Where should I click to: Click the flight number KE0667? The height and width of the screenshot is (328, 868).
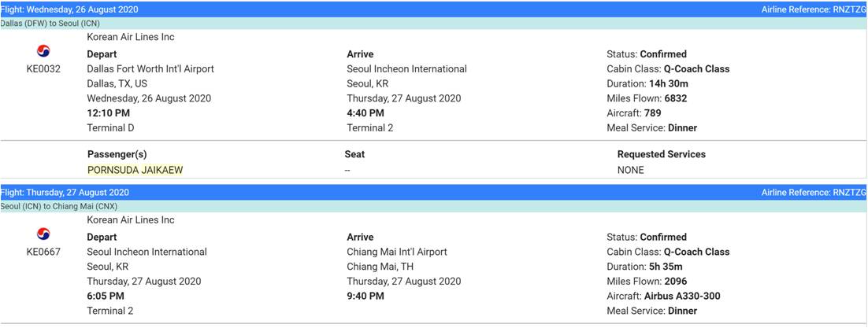43,252
